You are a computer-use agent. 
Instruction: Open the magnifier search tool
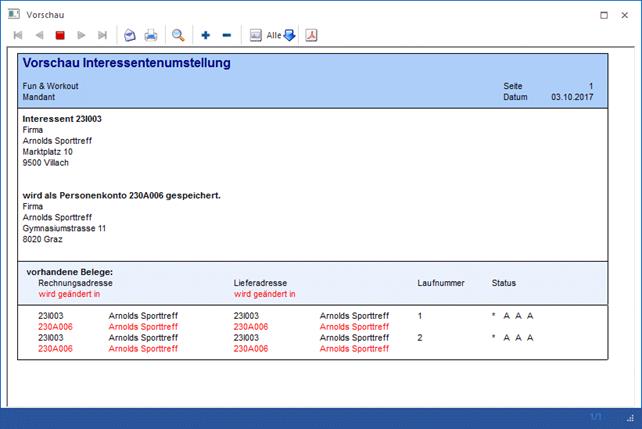178,35
